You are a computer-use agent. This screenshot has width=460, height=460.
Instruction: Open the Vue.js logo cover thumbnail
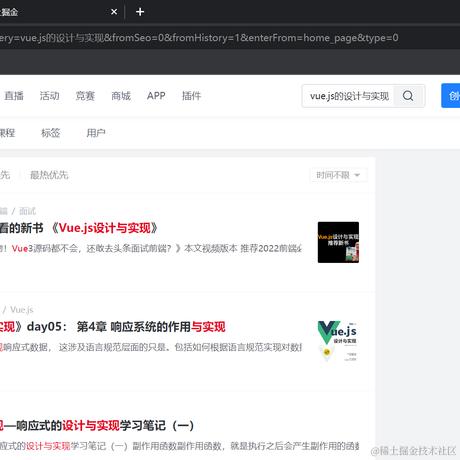[x=338, y=341]
